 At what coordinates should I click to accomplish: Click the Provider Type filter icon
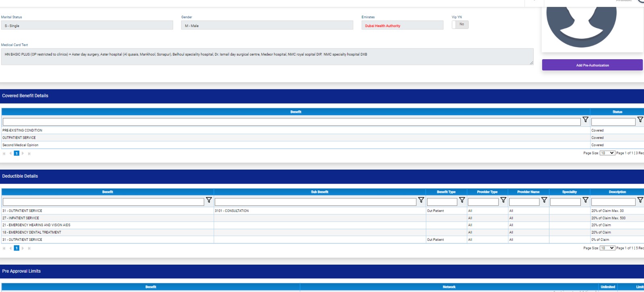pyautogui.click(x=503, y=200)
